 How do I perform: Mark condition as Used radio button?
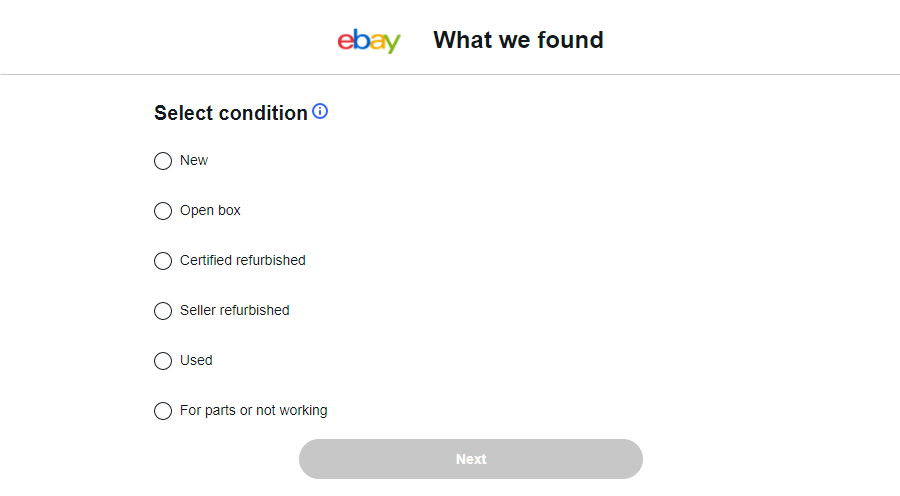163,361
